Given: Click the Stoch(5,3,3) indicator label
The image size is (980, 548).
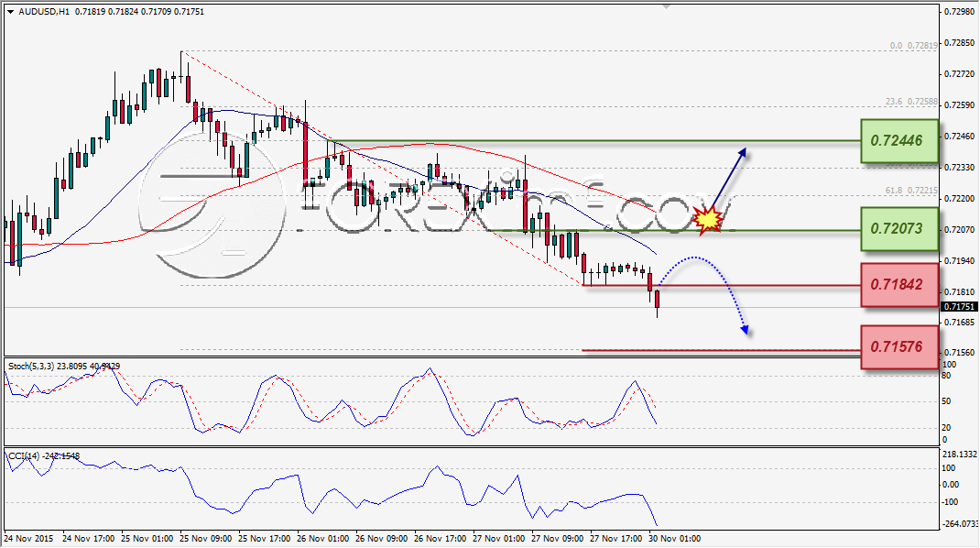Looking at the screenshot, I should [64, 366].
